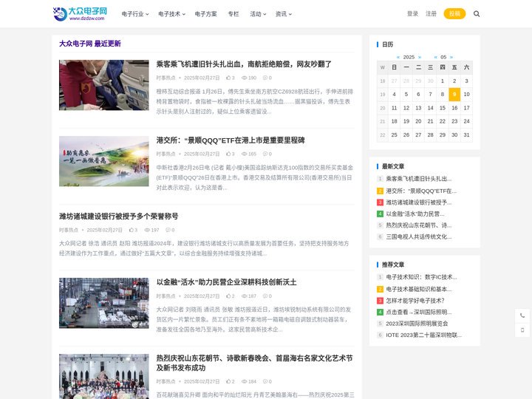Select date 31 in calendar
The height and width of the screenshot is (399, 532).
(x=466, y=134)
